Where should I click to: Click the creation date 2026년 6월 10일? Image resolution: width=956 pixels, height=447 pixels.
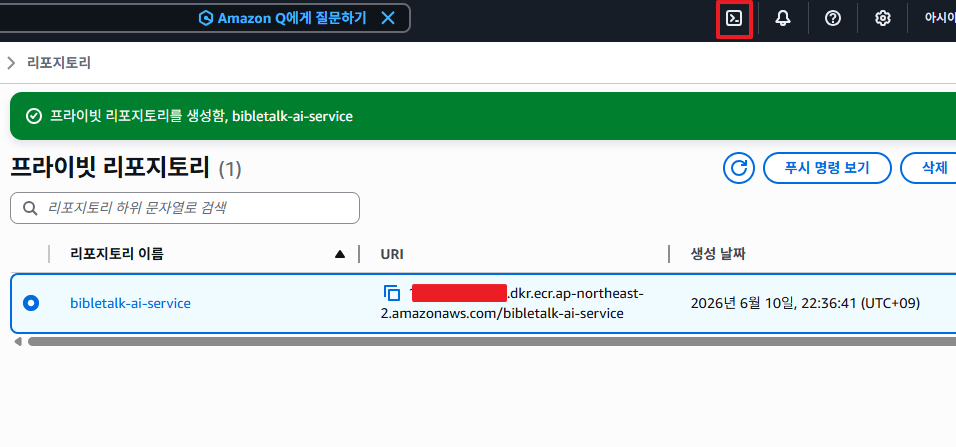[x=805, y=303]
